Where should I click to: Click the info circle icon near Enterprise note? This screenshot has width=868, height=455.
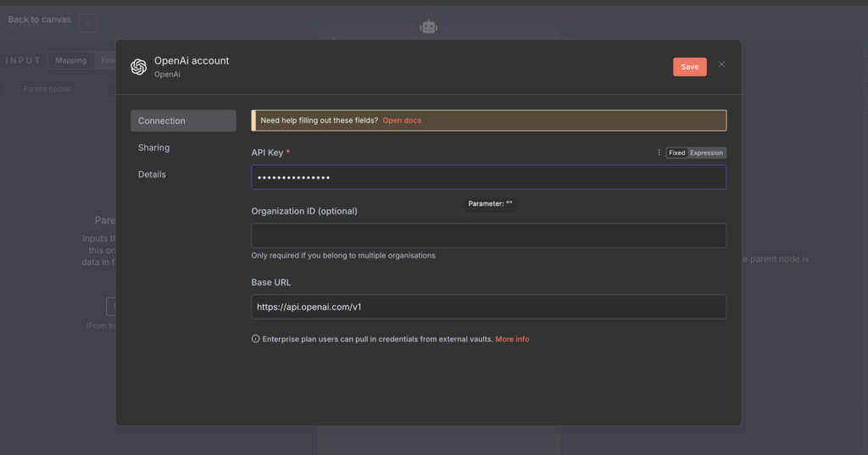[255, 339]
